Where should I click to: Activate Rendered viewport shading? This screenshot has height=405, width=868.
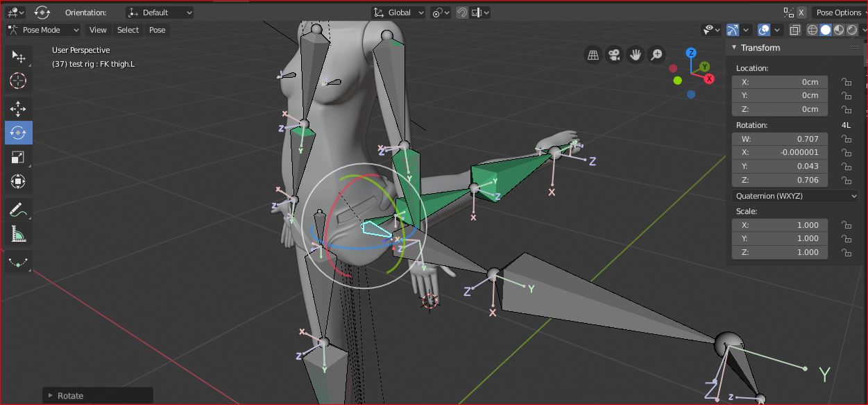851,29
